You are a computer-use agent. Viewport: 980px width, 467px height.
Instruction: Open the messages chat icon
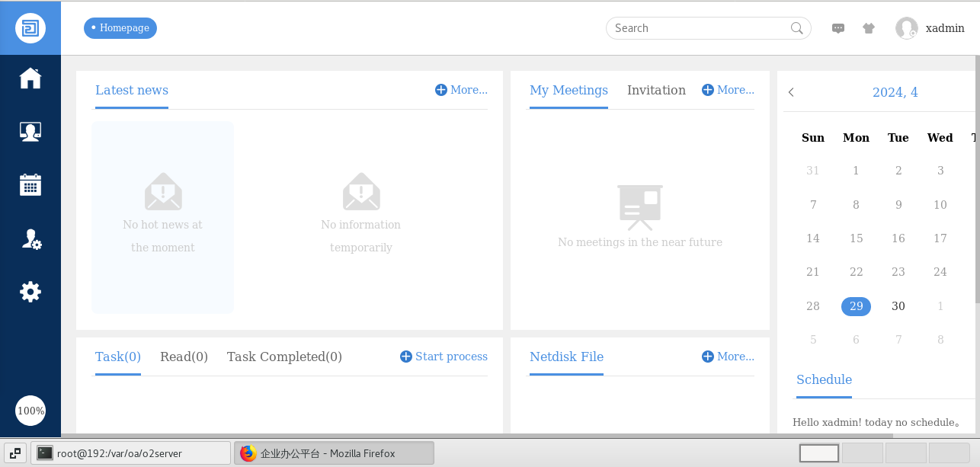pos(838,28)
